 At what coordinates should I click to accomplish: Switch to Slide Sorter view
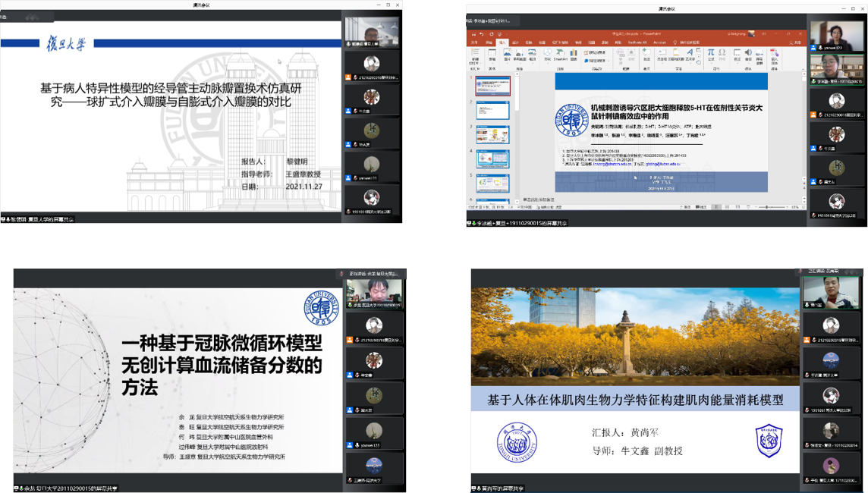(x=728, y=207)
